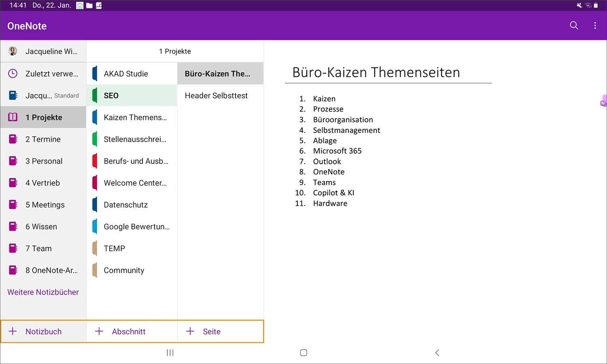
Task: Add a new page with Seite
Action: click(x=211, y=331)
